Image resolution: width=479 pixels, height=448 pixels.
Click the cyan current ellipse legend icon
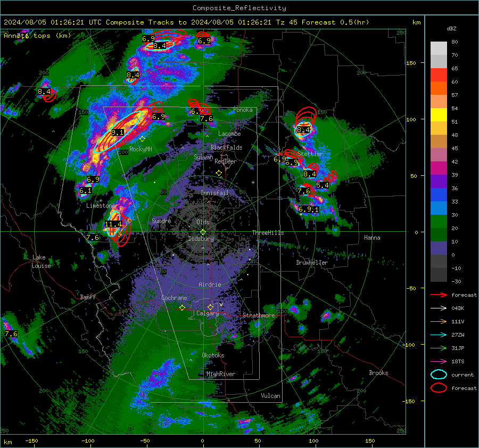439,374
